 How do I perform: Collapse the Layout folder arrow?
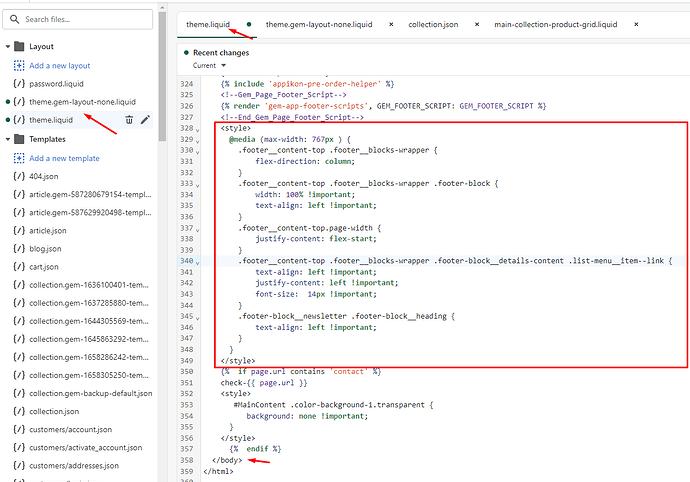click(7, 46)
